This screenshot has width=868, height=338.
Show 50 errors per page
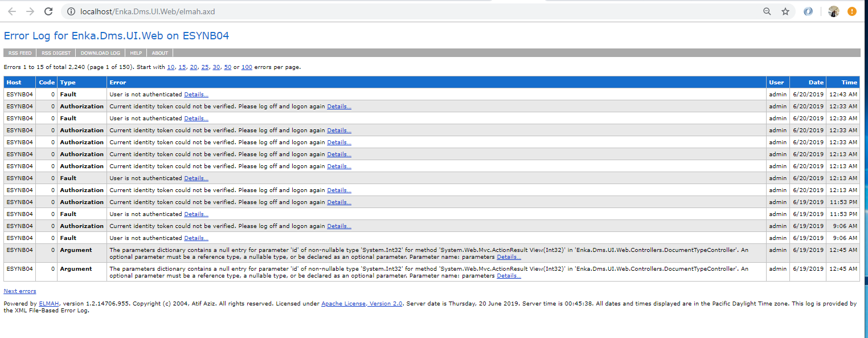[228, 67]
